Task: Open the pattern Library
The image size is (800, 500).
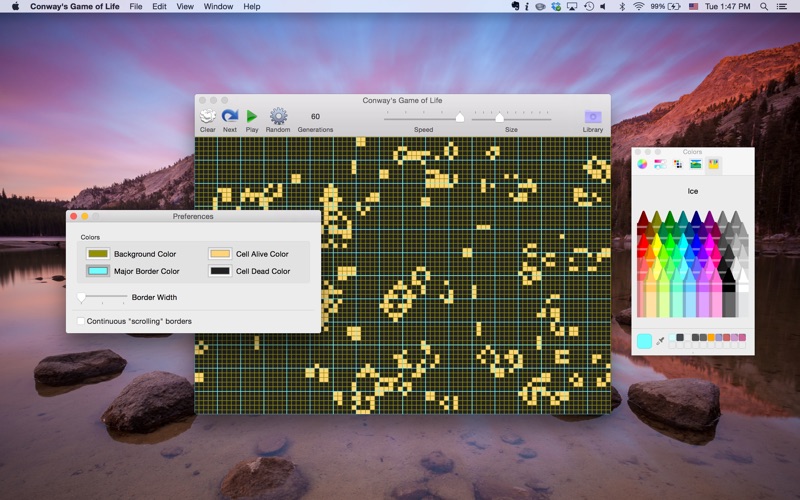Action: point(593,120)
